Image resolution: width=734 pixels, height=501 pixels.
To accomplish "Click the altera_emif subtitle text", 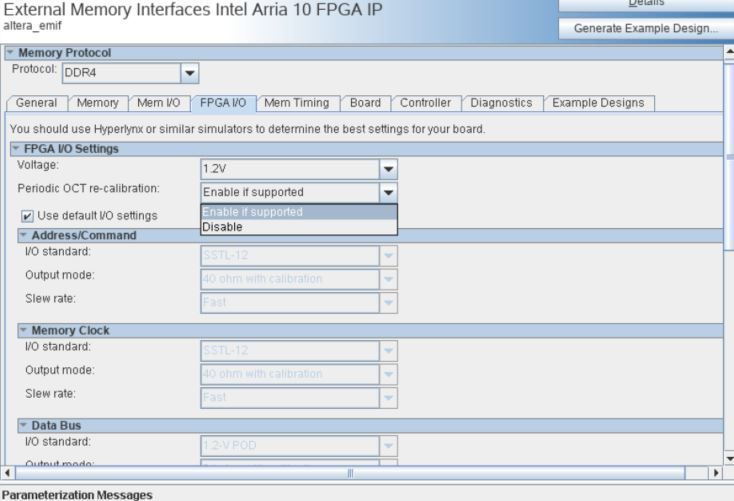I will click(32, 25).
